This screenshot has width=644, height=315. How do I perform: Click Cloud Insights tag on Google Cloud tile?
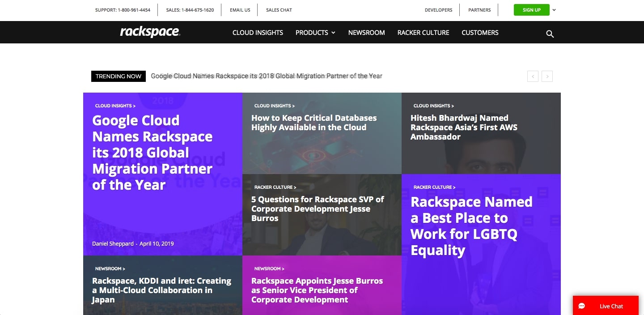(115, 106)
